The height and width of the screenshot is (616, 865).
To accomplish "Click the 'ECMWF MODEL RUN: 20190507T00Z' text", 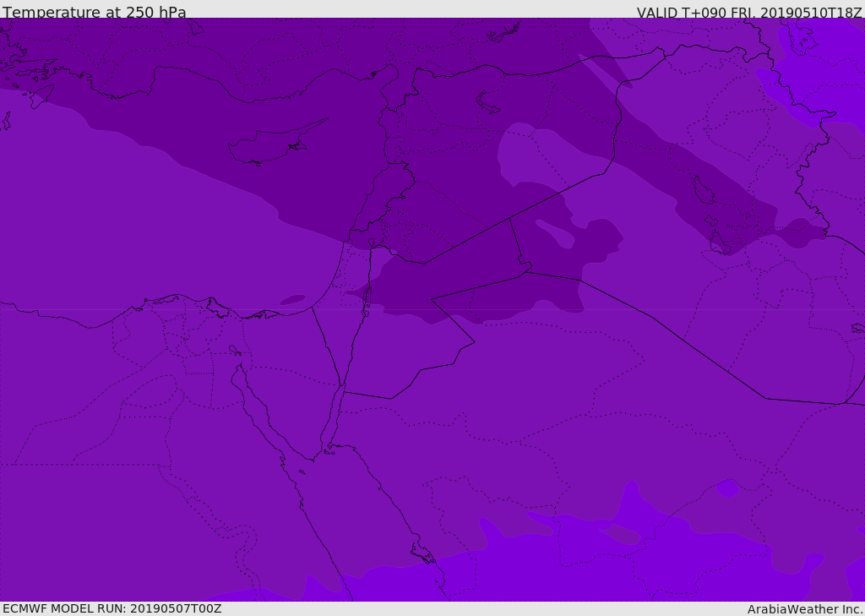I will pos(112,608).
